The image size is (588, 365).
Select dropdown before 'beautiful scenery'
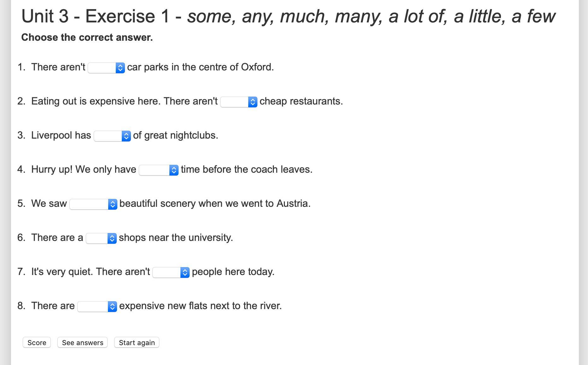click(x=93, y=204)
